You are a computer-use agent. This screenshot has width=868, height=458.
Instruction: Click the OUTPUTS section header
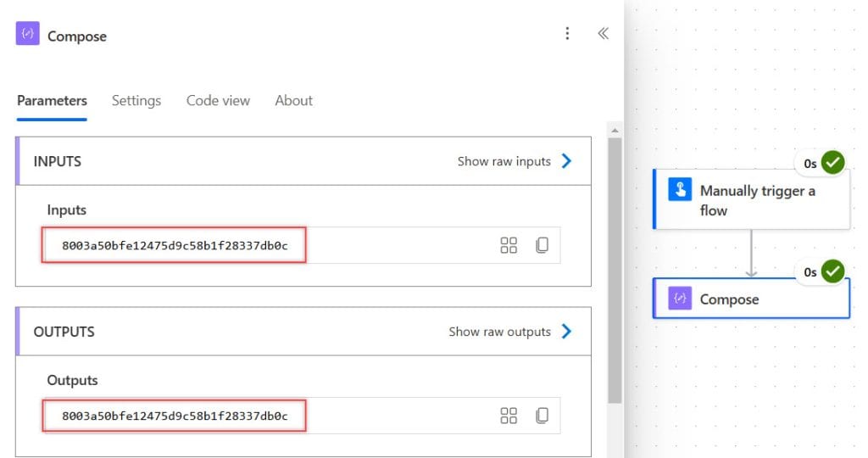pyautogui.click(x=303, y=332)
